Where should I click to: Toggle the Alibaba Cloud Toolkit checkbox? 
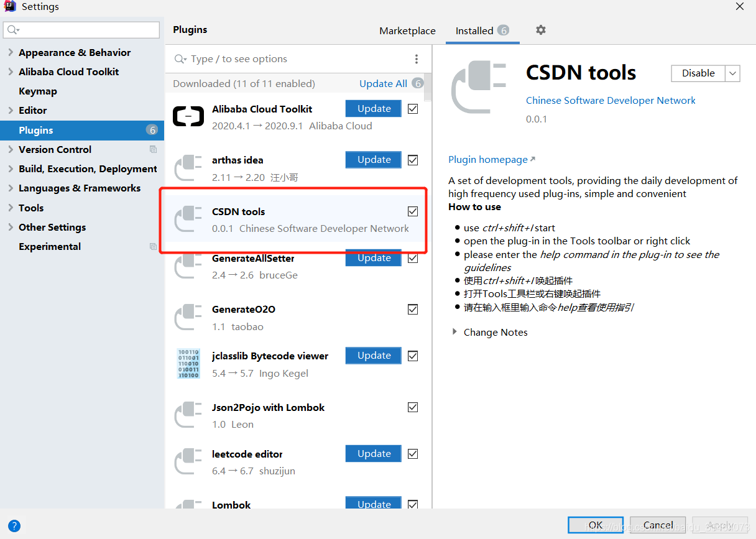[x=413, y=109]
